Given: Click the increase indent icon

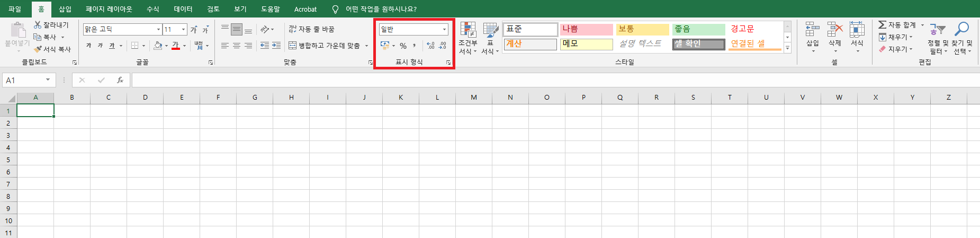Looking at the screenshot, I should (276, 46).
